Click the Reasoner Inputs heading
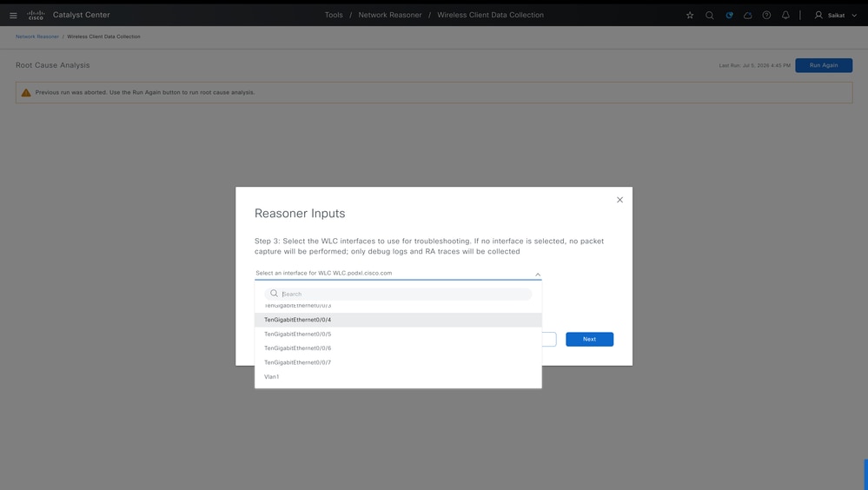The width and height of the screenshot is (868, 490). [300, 214]
